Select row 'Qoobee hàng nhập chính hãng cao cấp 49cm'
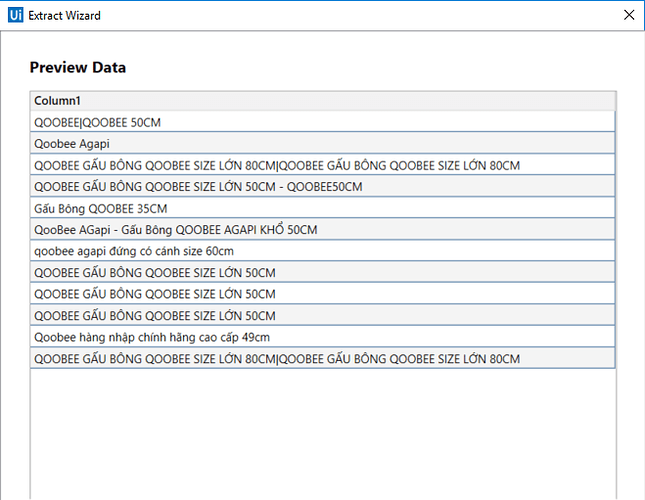Image resolution: width=645 pixels, height=500 pixels. (322, 337)
